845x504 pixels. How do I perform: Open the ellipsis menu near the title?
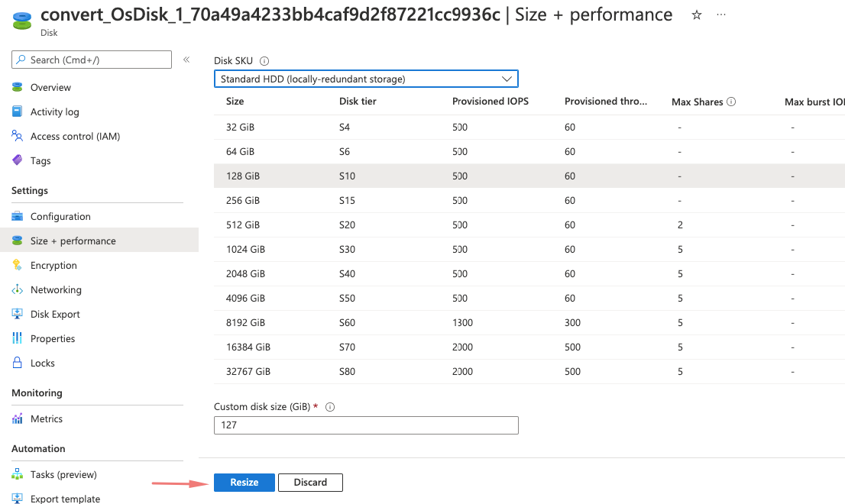720,14
